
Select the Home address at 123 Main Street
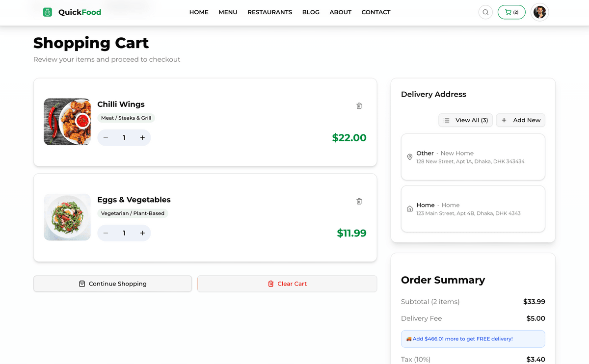(x=473, y=209)
